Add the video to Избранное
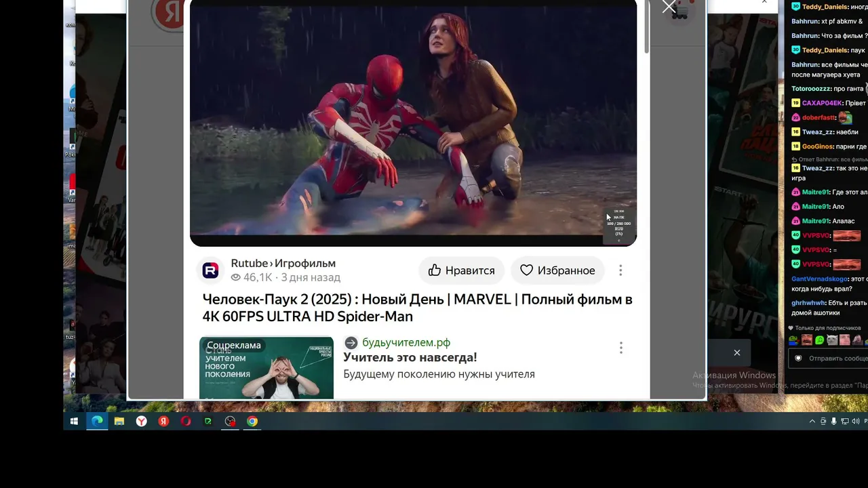This screenshot has width=868, height=488. 557,270
